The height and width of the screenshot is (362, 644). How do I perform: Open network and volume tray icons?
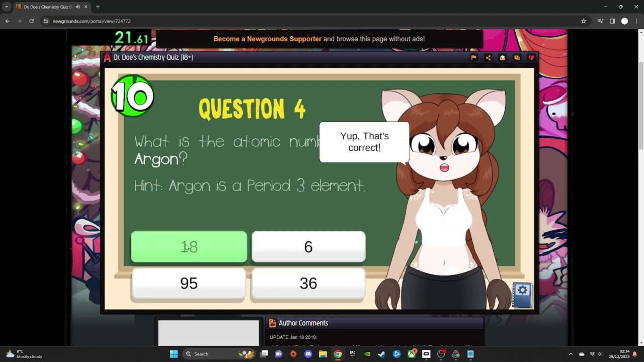(596, 354)
